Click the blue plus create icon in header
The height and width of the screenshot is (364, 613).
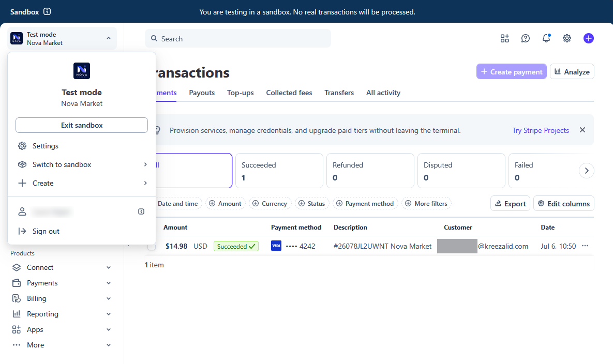pos(588,38)
